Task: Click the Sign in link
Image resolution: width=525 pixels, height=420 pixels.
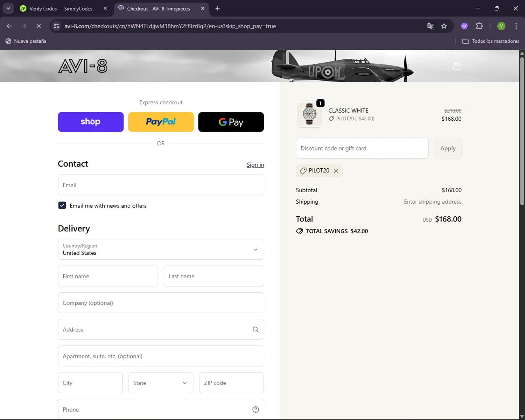Action: pyautogui.click(x=255, y=164)
